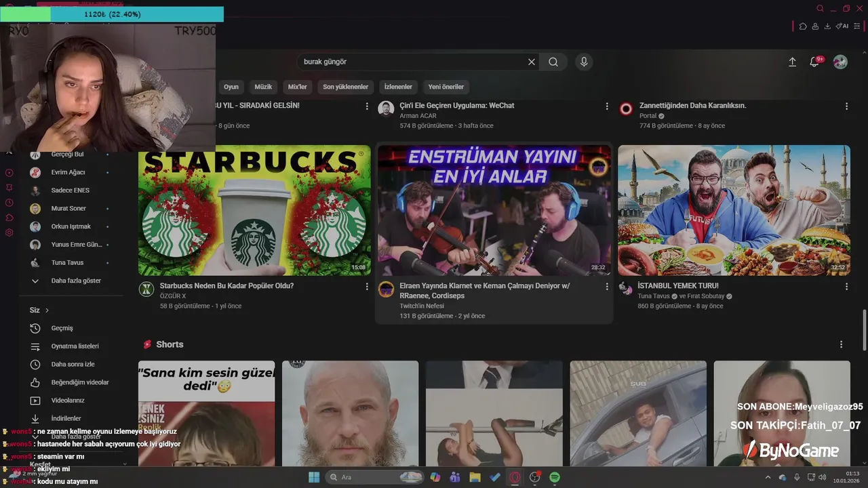Screen dimensions: 868x488
Task: Select the Oyun filter chip
Action: point(231,87)
